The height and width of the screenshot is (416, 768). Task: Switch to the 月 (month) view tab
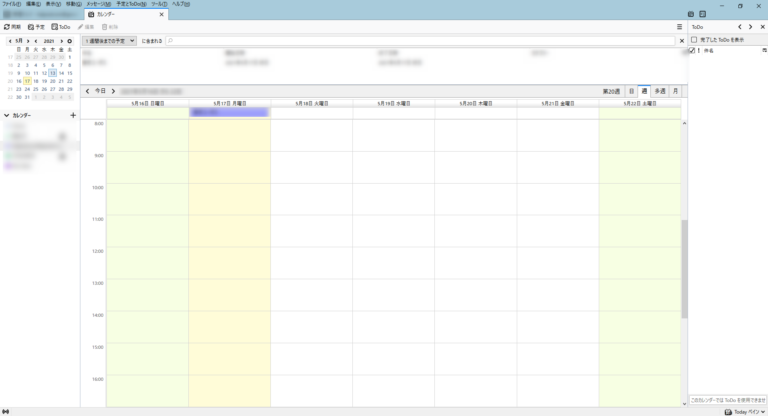[675, 91]
